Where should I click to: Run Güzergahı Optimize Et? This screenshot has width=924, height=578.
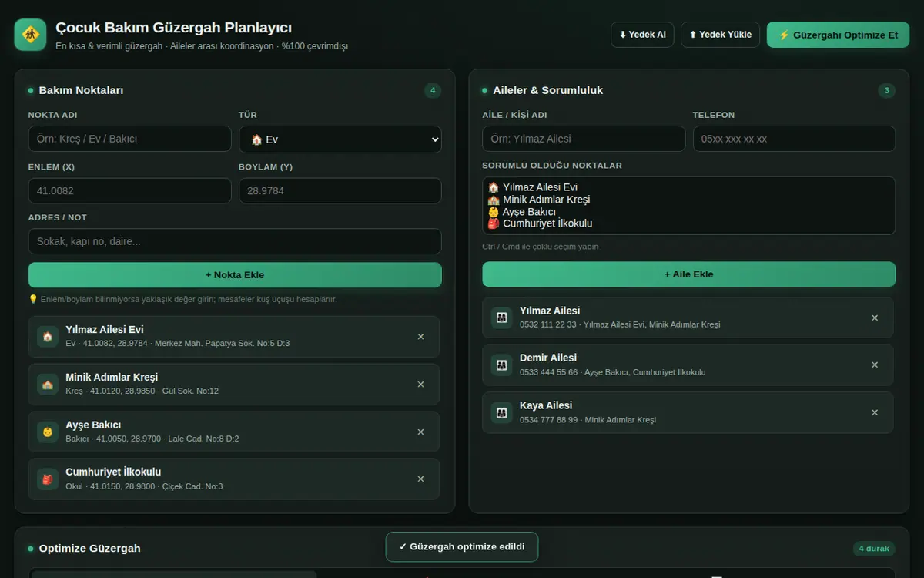(838, 35)
